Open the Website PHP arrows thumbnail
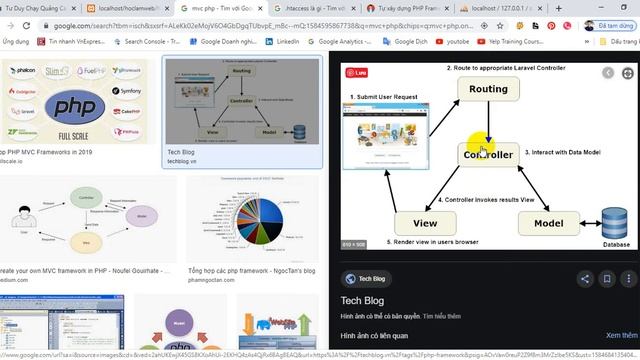This screenshot has height=360, width=640. pos(278,322)
